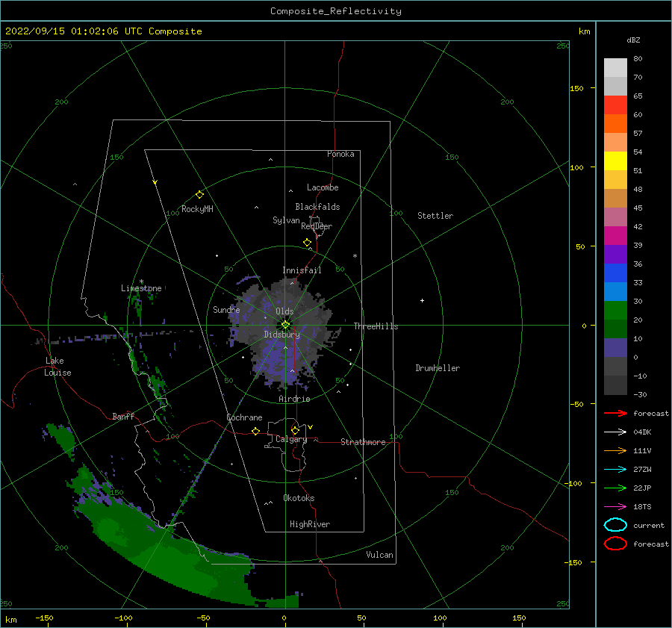The height and width of the screenshot is (628, 672).
Task: Click the Lake Louise label
Action: (x=57, y=367)
